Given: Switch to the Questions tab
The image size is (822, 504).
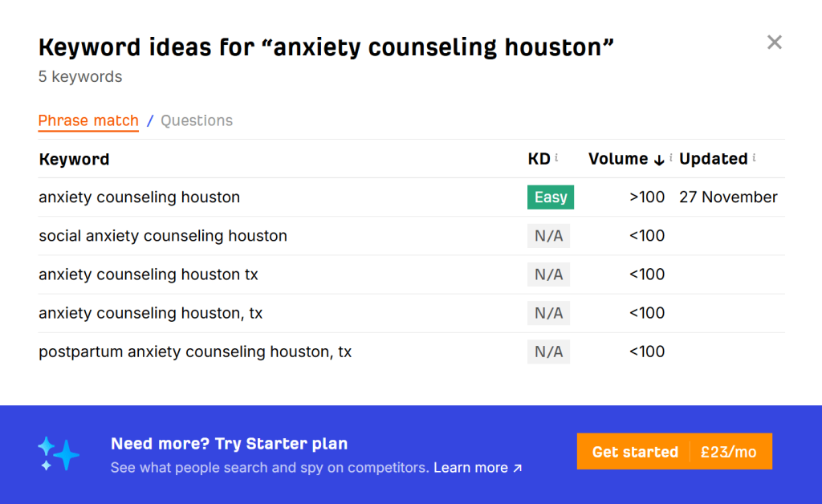Looking at the screenshot, I should [196, 120].
